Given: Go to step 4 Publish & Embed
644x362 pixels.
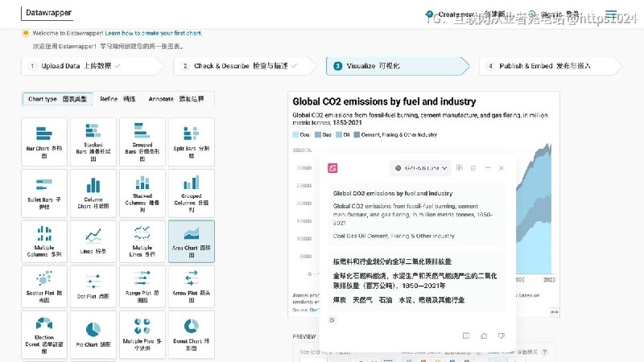Looking at the screenshot, I should (x=549, y=66).
